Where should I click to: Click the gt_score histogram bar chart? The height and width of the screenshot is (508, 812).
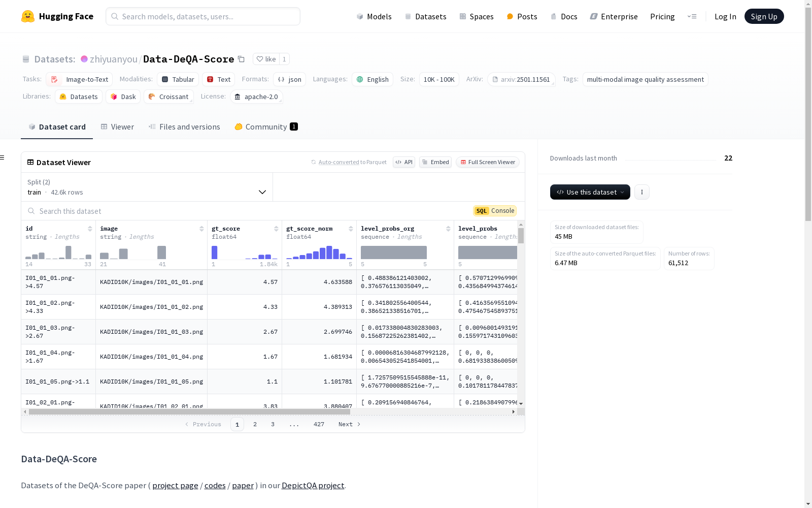click(x=245, y=252)
